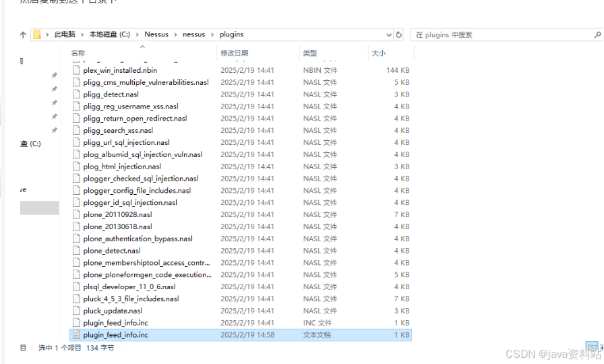Image resolution: width=604 pixels, height=364 pixels.
Task: Click file icon of pluck_update.nasl
Action: pos(76,311)
